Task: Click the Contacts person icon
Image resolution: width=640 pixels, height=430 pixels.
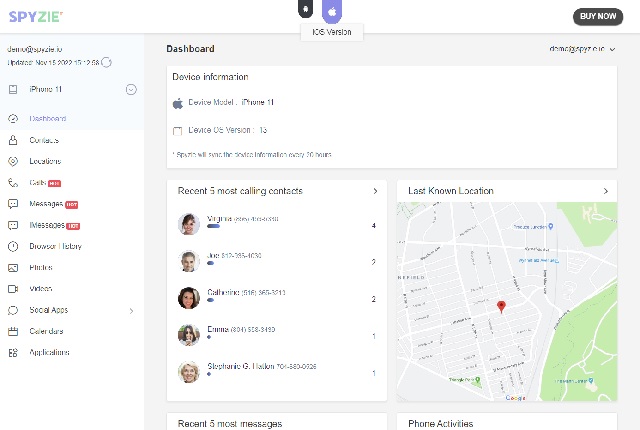Action: point(13,140)
